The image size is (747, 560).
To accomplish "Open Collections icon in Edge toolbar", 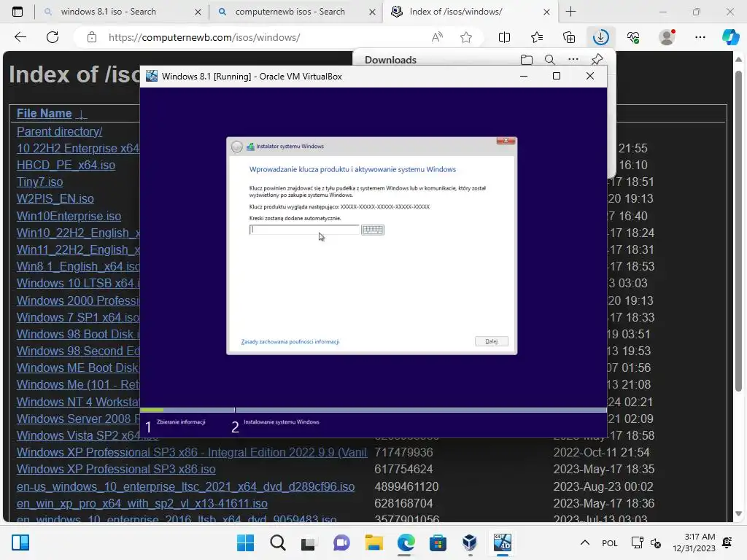I will coord(569,37).
